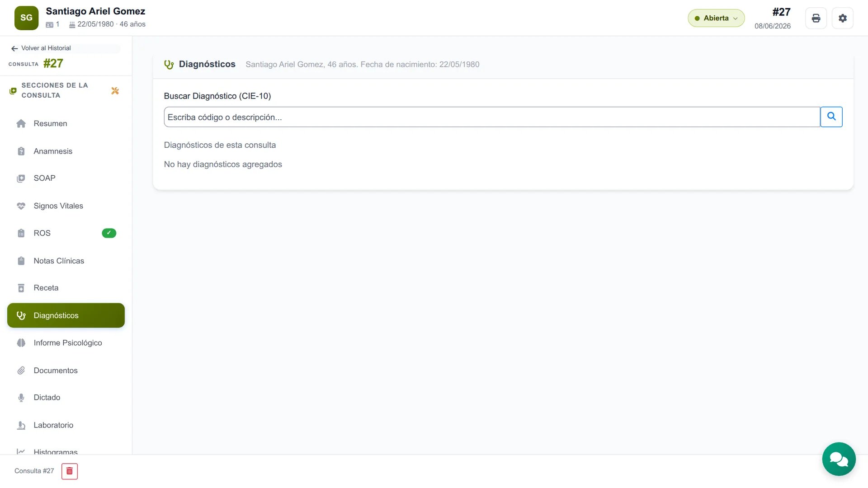
Task: Click the Laboratorio microscope icon
Action: [21, 425]
